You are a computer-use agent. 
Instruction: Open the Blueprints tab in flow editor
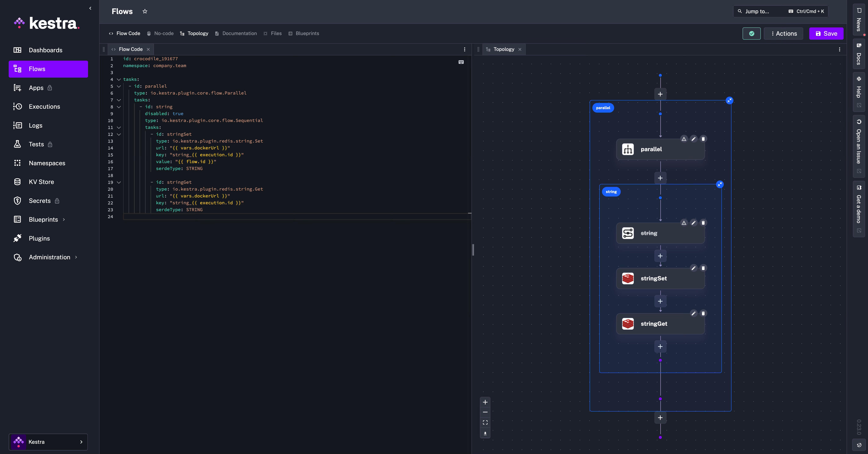point(304,33)
